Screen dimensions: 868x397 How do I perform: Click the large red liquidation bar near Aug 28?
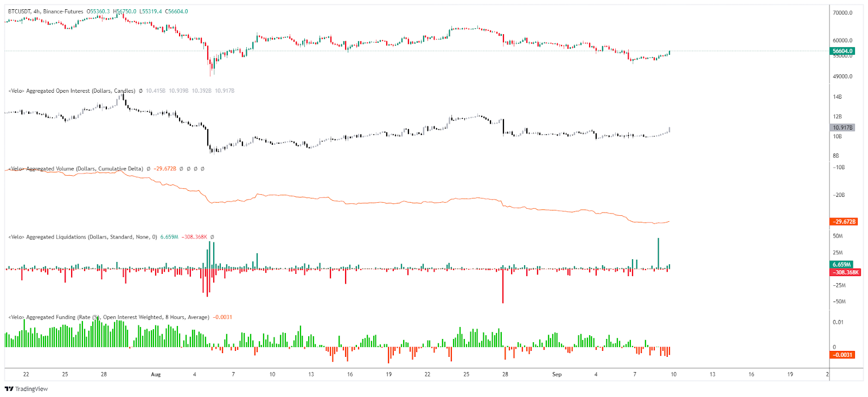pyautogui.click(x=503, y=286)
